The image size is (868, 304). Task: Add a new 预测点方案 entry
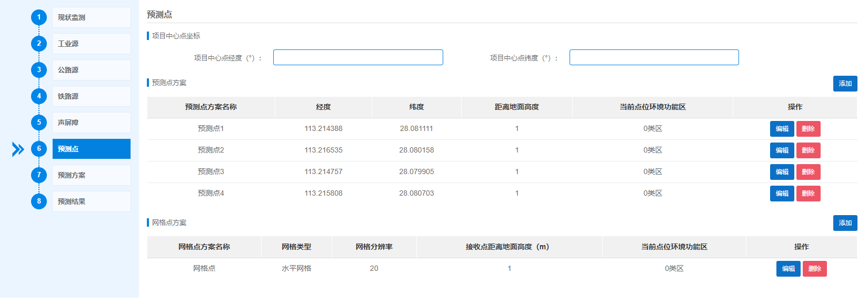click(845, 84)
